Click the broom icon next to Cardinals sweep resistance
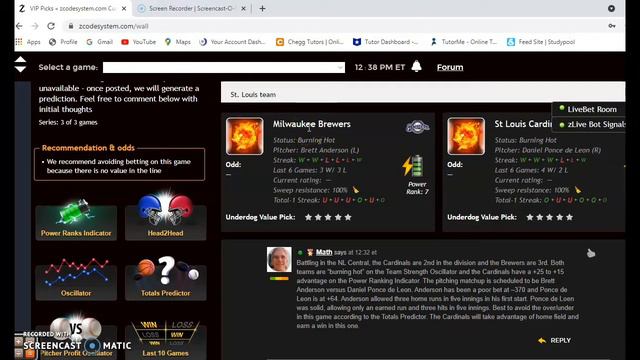640x360 pixels. (578, 190)
